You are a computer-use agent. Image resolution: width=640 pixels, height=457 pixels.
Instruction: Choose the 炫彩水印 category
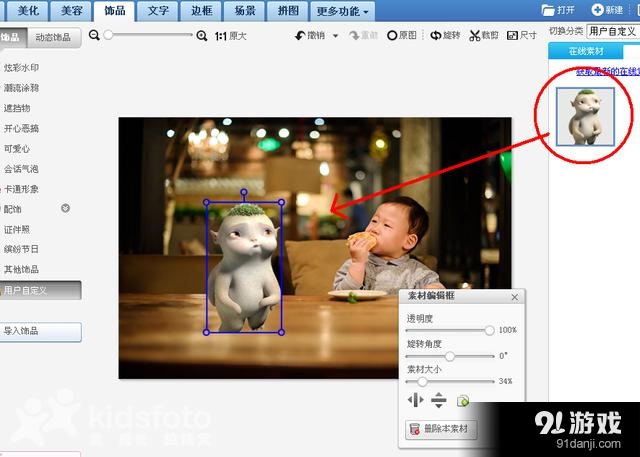click(21, 68)
